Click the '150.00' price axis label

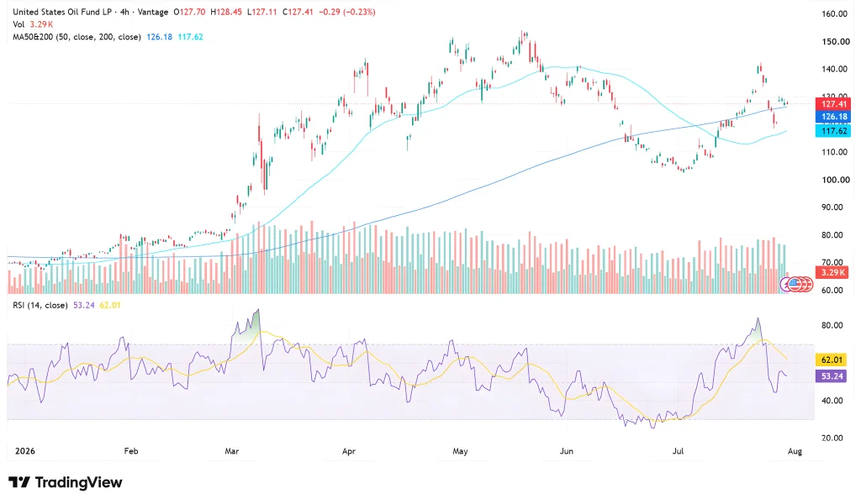coord(835,41)
